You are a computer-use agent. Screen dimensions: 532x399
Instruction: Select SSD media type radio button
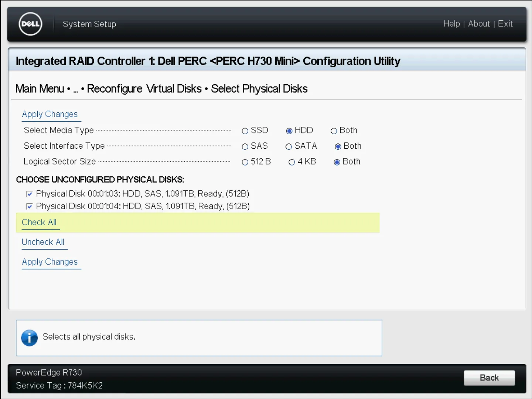(245, 131)
